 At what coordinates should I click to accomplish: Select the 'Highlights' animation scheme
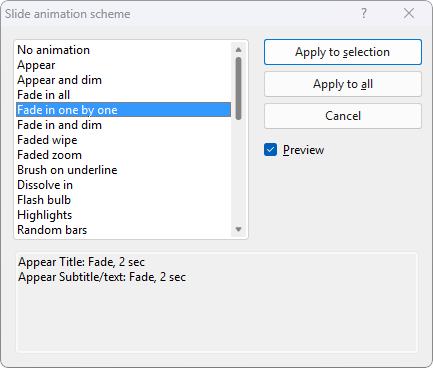point(123,215)
